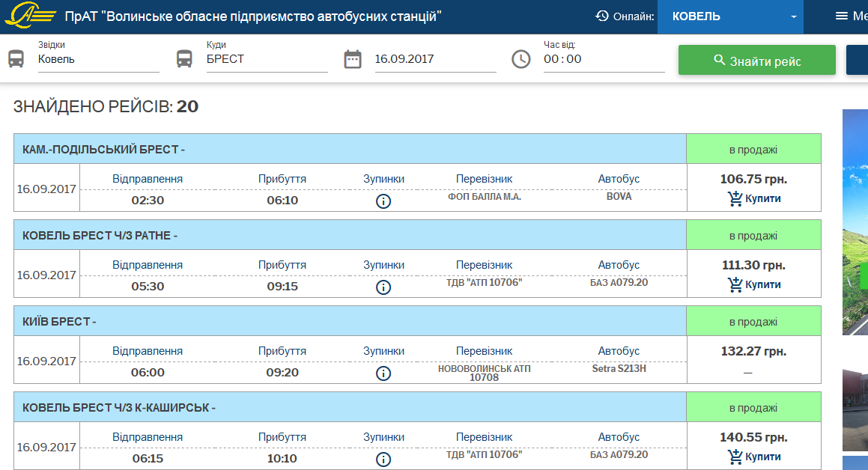The image size is (868, 470).
Task: Click the bus icon next to Куди
Action: click(184, 59)
